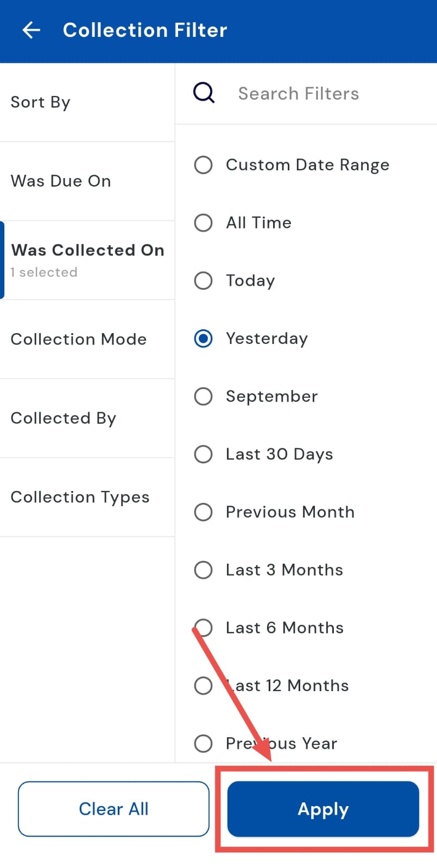This screenshot has width=437, height=868.
Task: Select the Last 12 Months option
Action: pyautogui.click(x=204, y=686)
